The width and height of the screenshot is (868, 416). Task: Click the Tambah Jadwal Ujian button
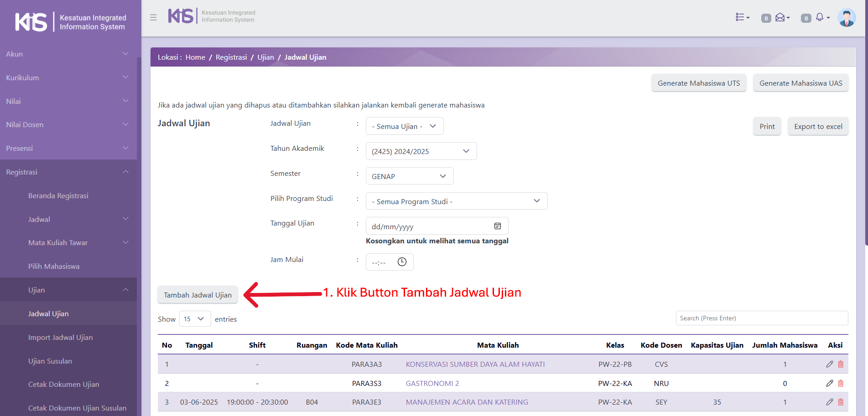coord(198,295)
